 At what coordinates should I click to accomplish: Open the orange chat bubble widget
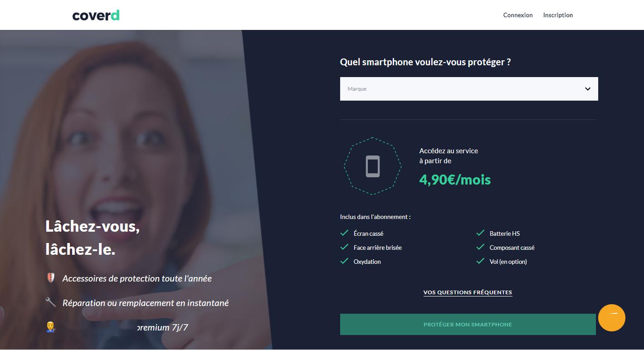point(611,318)
